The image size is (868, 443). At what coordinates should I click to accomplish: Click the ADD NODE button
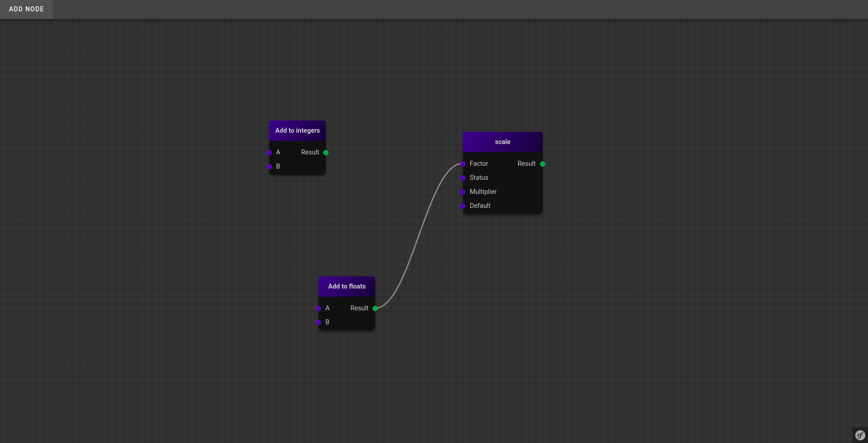tap(26, 9)
